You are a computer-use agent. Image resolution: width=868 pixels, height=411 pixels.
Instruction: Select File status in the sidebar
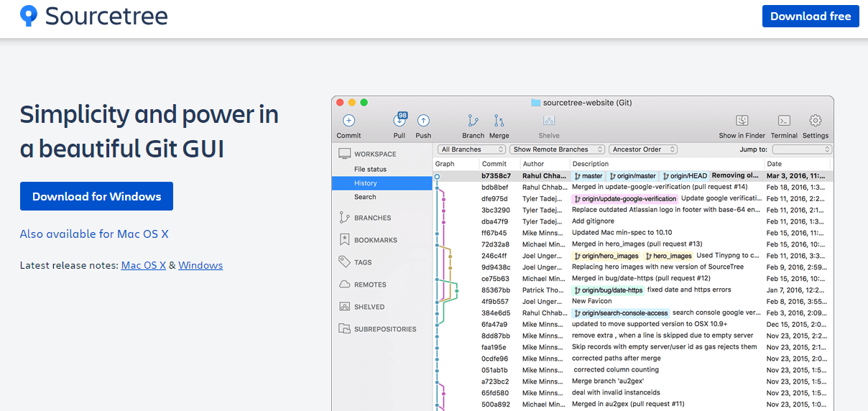click(x=370, y=170)
